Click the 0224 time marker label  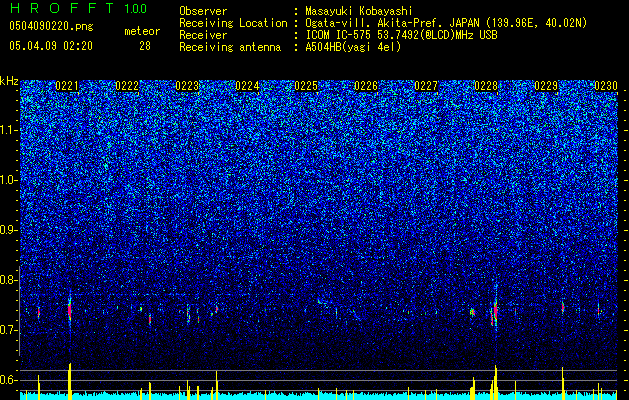click(247, 86)
